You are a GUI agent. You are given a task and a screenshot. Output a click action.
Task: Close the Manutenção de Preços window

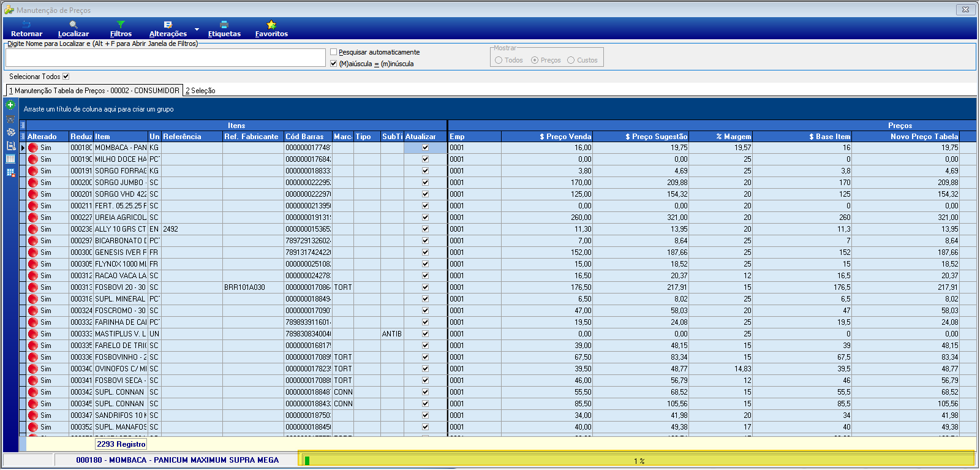(x=965, y=10)
